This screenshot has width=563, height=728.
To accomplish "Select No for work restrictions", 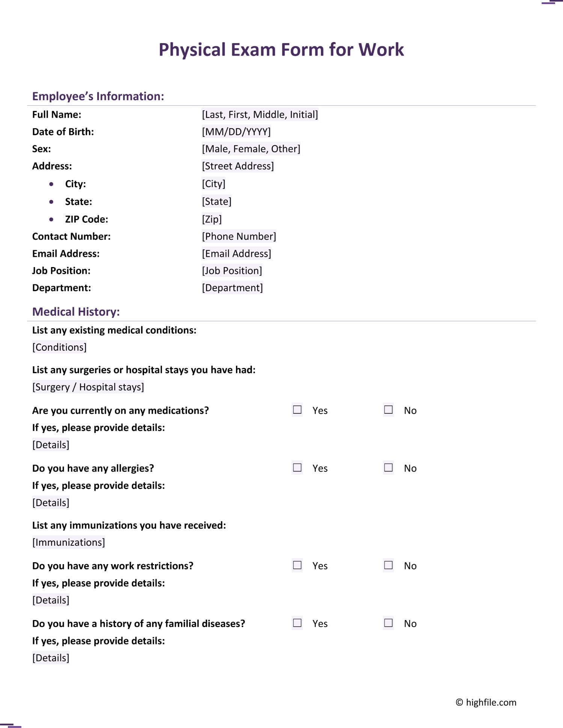I will [388, 565].
